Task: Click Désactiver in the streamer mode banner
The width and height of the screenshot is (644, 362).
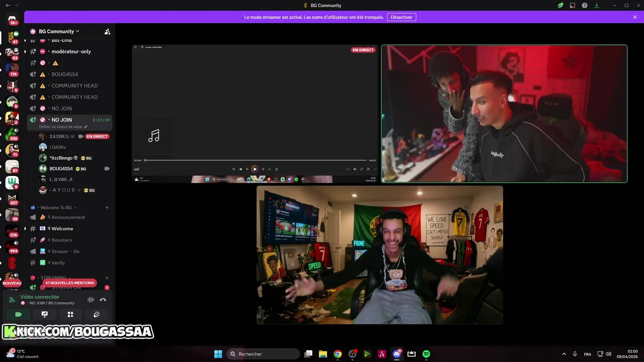Action: click(x=401, y=17)
